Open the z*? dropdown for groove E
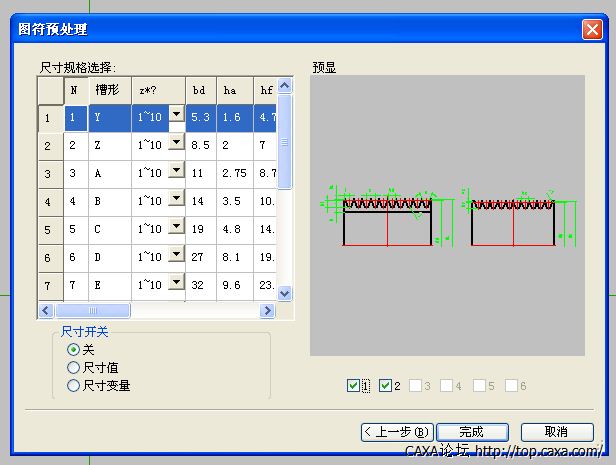The image size is (616, 465). 176,284
